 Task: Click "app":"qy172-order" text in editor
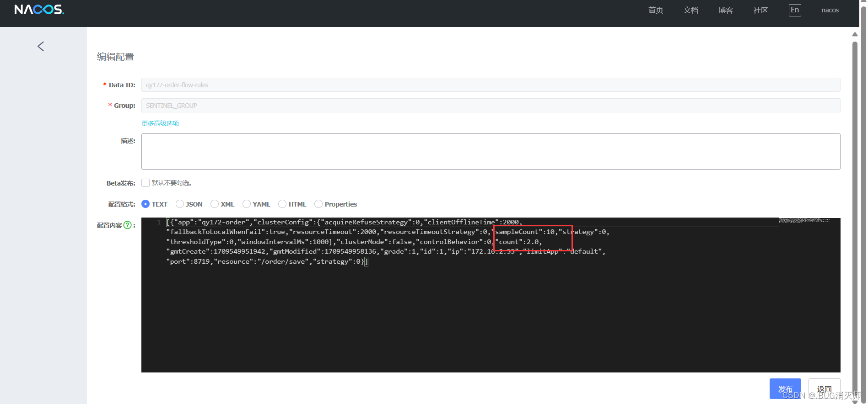[x=211, y=222]
